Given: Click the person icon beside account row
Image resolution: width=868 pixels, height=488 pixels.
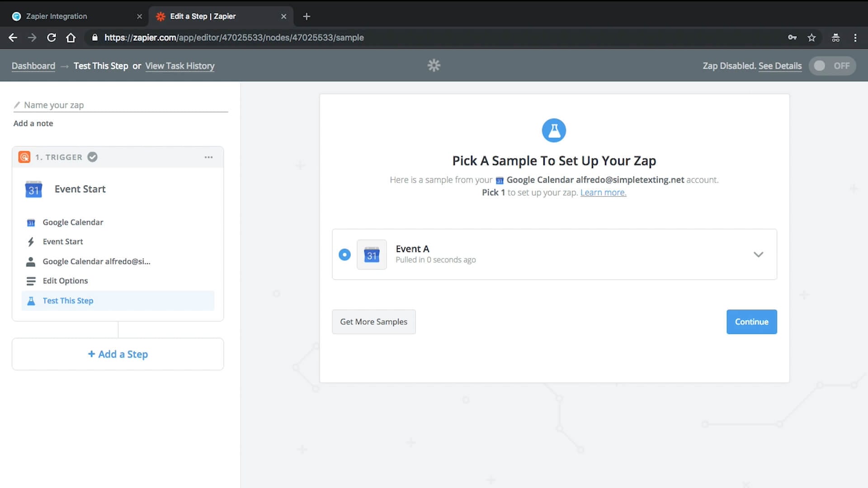Looking at the screenshot, I should point(31,262).
